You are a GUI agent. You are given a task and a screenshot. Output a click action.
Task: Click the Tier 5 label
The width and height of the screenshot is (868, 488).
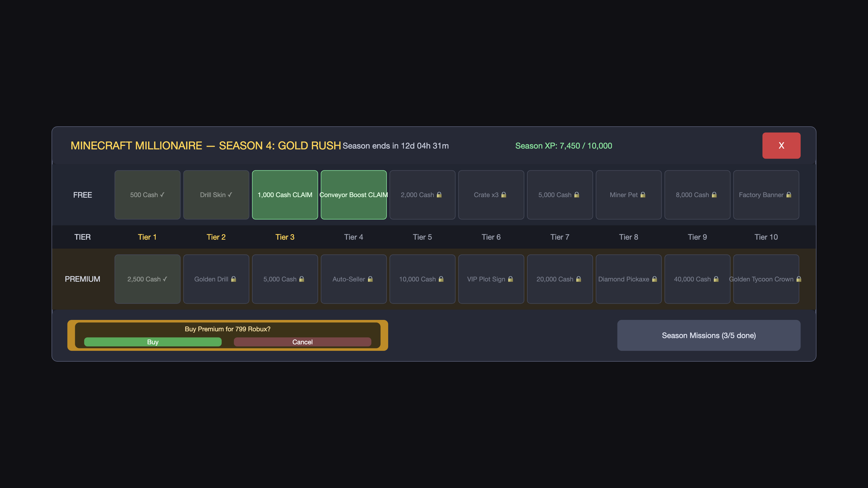422,237
